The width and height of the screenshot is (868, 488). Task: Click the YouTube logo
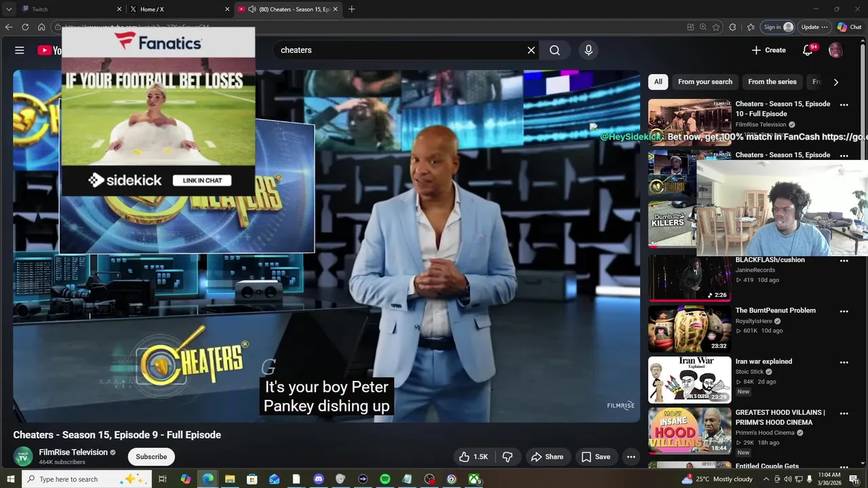[x=50, y=50]
